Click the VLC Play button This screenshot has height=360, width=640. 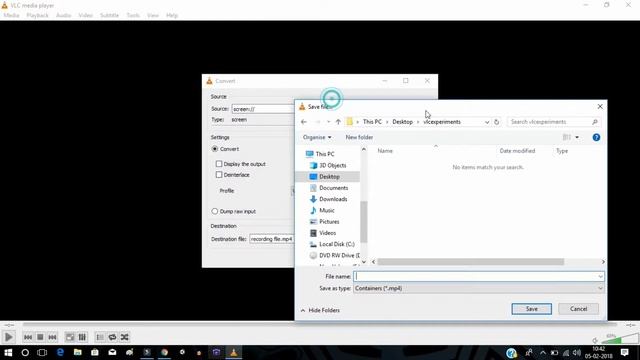(9, 337)
